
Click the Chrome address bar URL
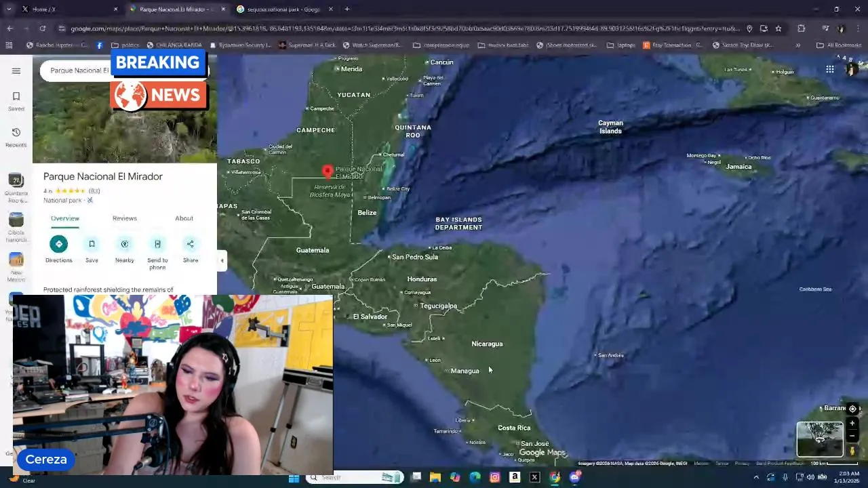(x=404, y=28)
